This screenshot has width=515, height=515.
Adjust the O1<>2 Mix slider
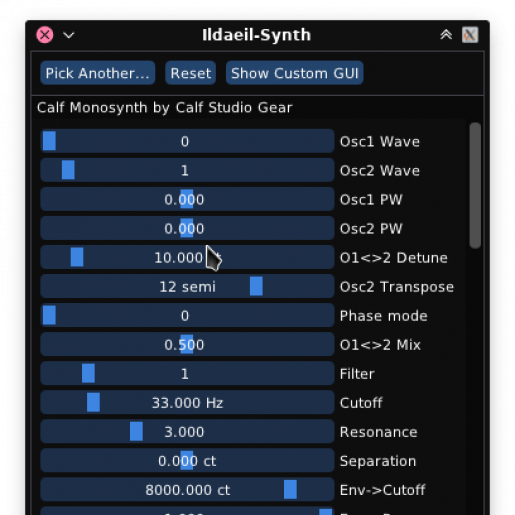coord(187,344)
